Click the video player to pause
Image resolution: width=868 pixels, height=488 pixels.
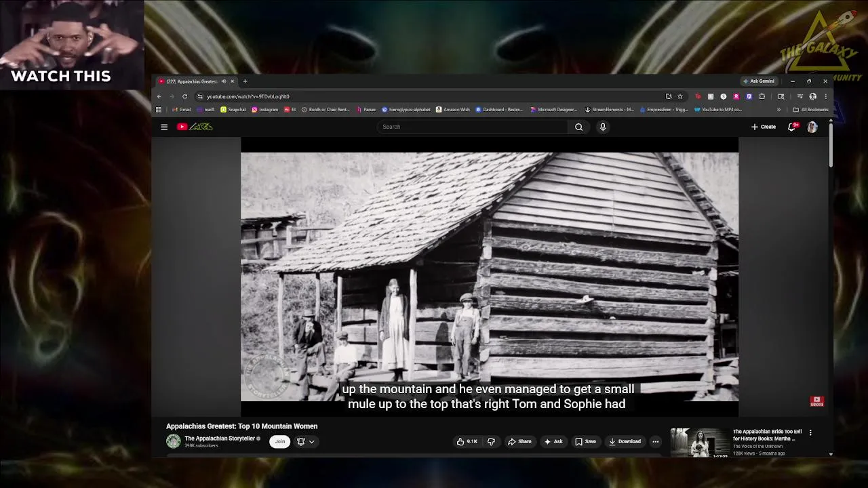[490, 277]
